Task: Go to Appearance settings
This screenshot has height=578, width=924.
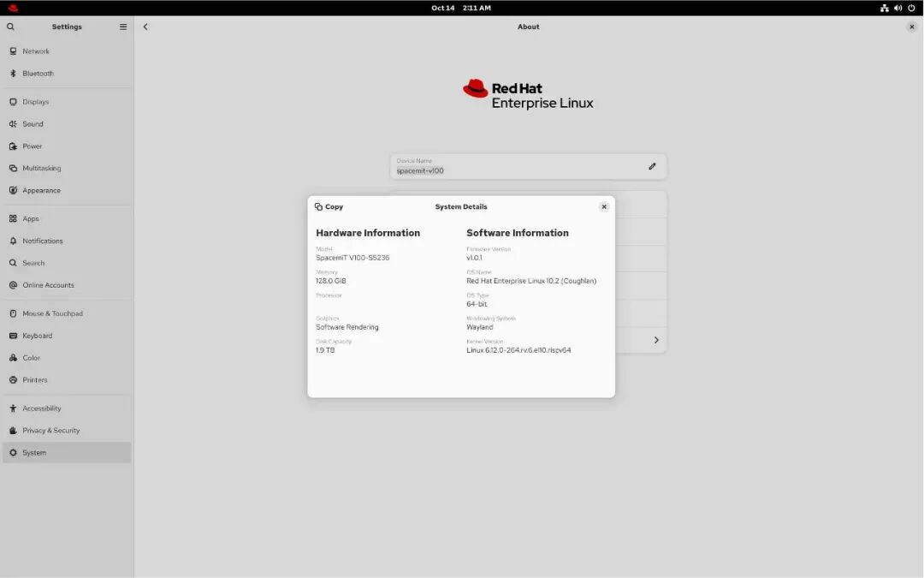Action: [x=67, y=190]
